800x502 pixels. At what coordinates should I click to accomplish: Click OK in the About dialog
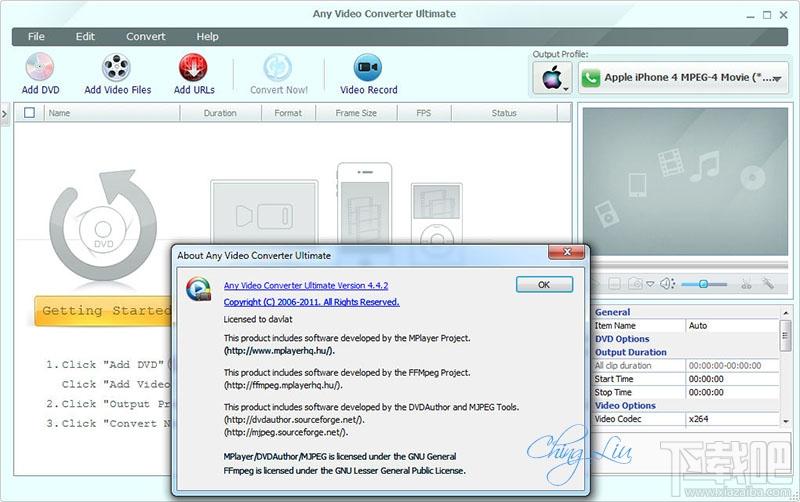point(544,285)
